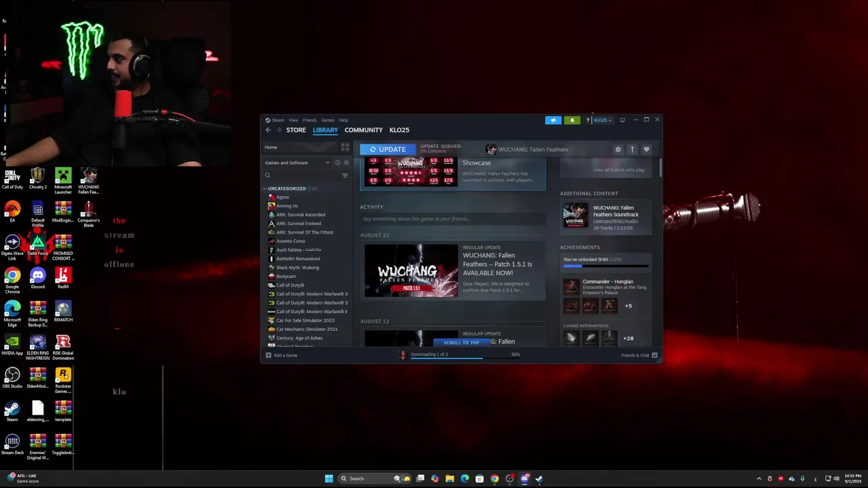The image size is (868, 488).
Task: Click the +28 locked achievements count
Action: [x=628, y=338]
